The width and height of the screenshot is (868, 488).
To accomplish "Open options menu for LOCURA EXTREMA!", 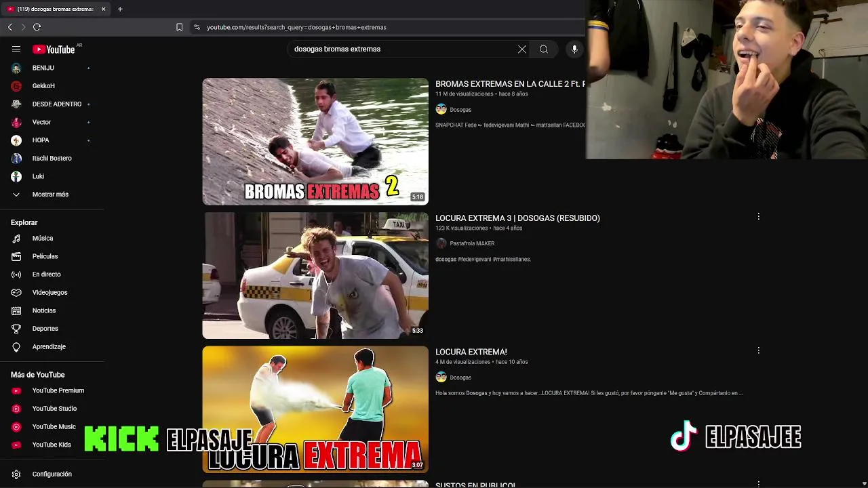I will click(758, 350).
